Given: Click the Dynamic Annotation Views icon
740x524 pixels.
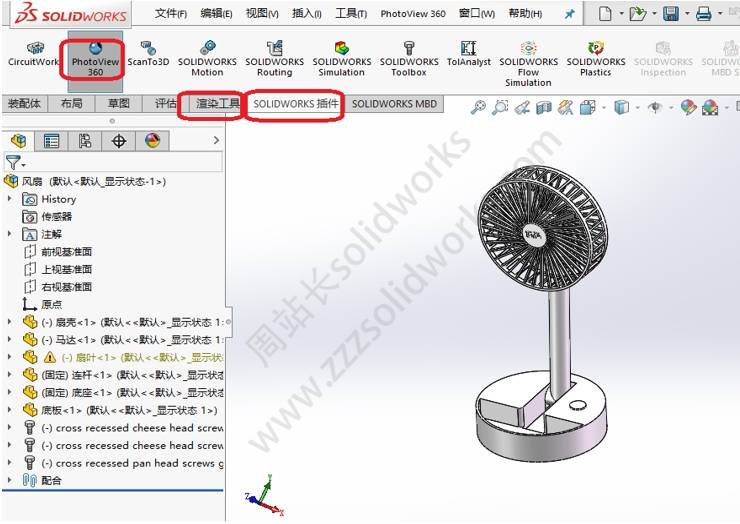Looking at the screenshot, I should [x=565, y=108].
